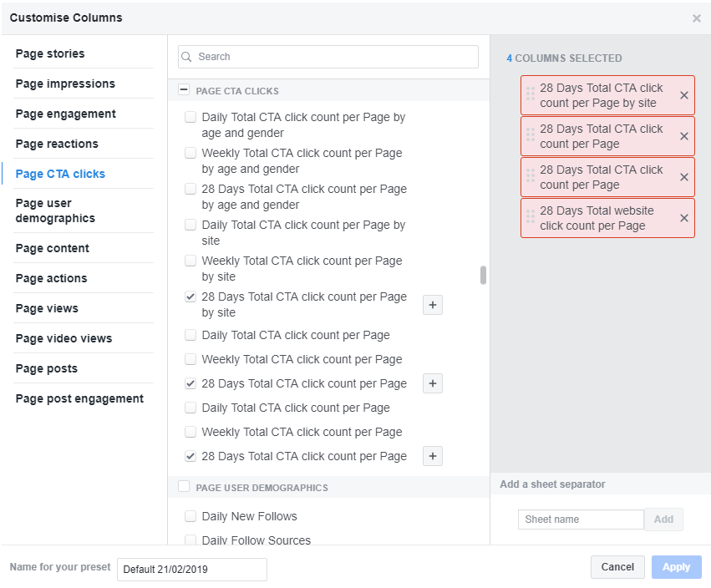Toggle the Page User Demographics section checkbox

pos(184,486)
